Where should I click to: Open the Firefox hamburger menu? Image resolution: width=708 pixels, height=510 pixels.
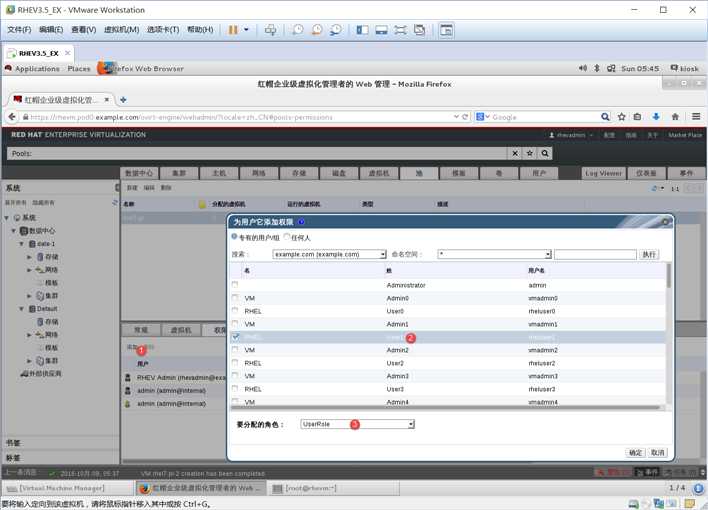(696, 117)
